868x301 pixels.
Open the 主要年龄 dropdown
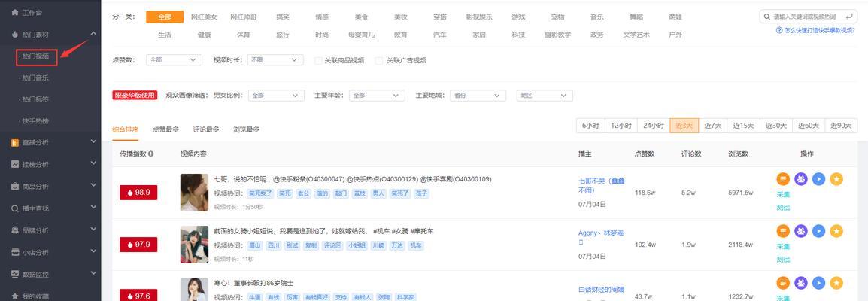click(376, 95)
